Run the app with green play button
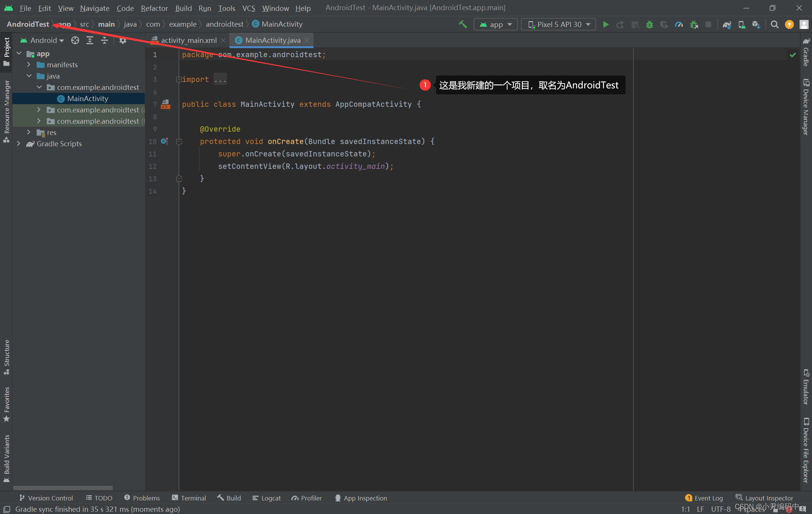The image size is (812, 514). click(606, 24)
